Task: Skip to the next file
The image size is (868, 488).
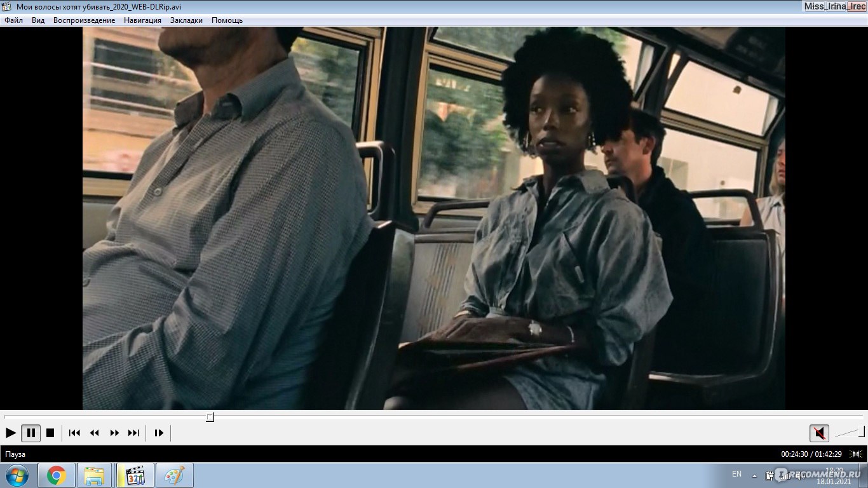Action: [x=133, y=433]
